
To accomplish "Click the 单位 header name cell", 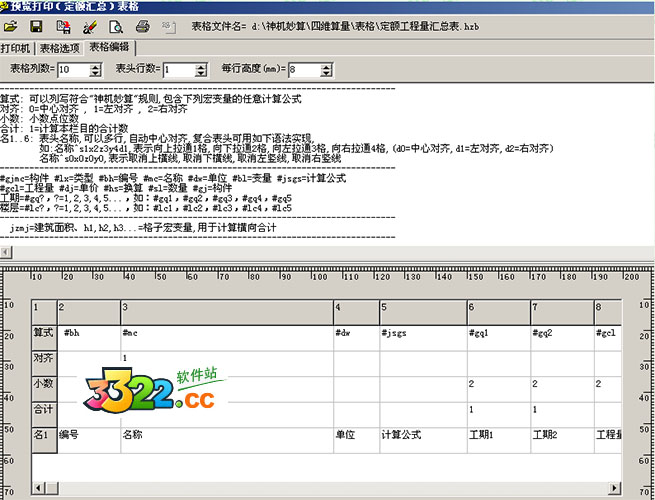I will point(357,440).
